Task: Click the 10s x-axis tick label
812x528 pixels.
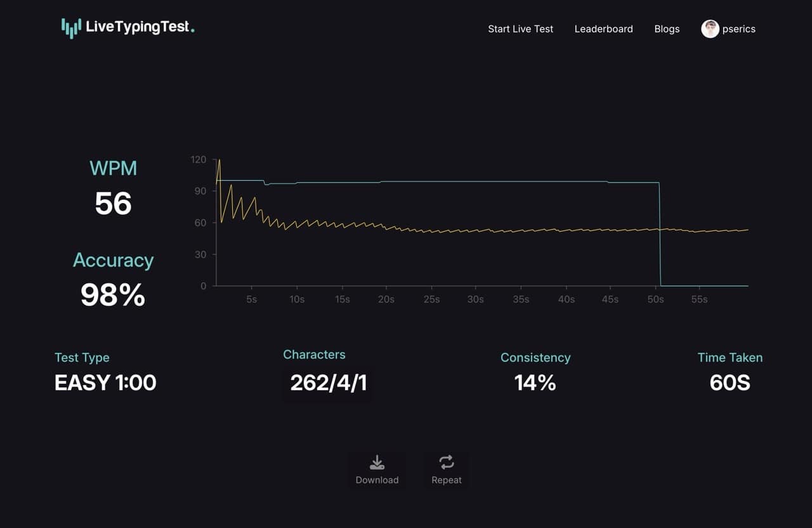Action: pyautogui.click(x=297, y=300)
